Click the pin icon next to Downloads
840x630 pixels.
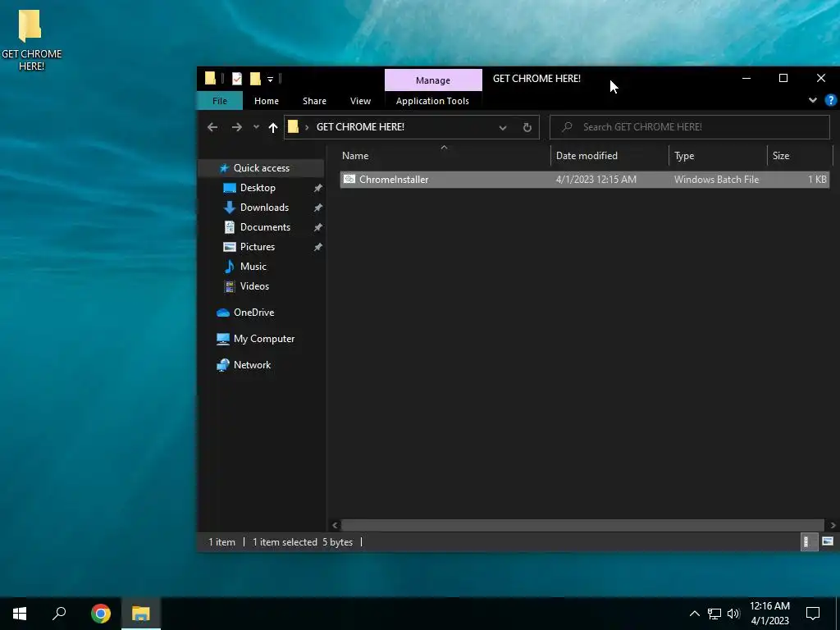pyautogui.click(x=317, y=208)
